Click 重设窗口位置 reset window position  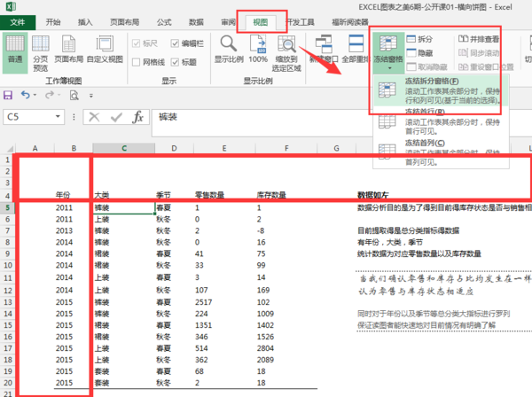coord(486,66)
